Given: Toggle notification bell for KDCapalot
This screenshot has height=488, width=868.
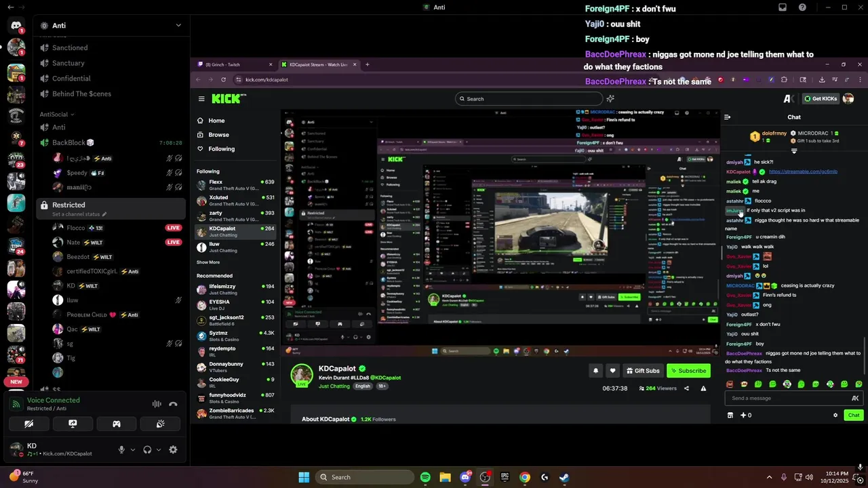Looking at the screenshot, I should pyautogui.click(x=596, y=371).
